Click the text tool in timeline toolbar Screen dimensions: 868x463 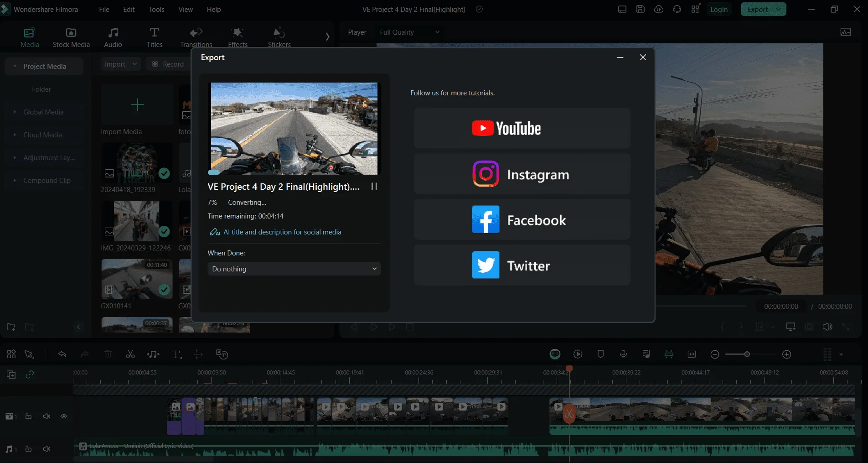176,354
